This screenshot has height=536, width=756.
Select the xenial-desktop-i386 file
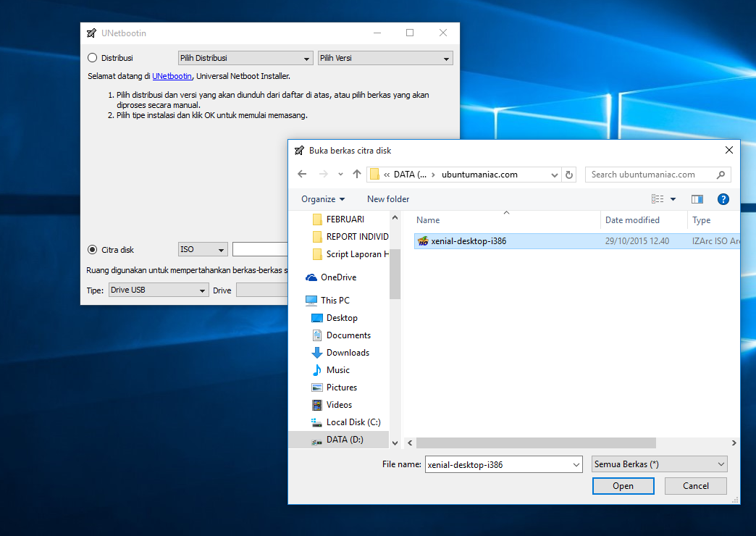coord(576,240)
